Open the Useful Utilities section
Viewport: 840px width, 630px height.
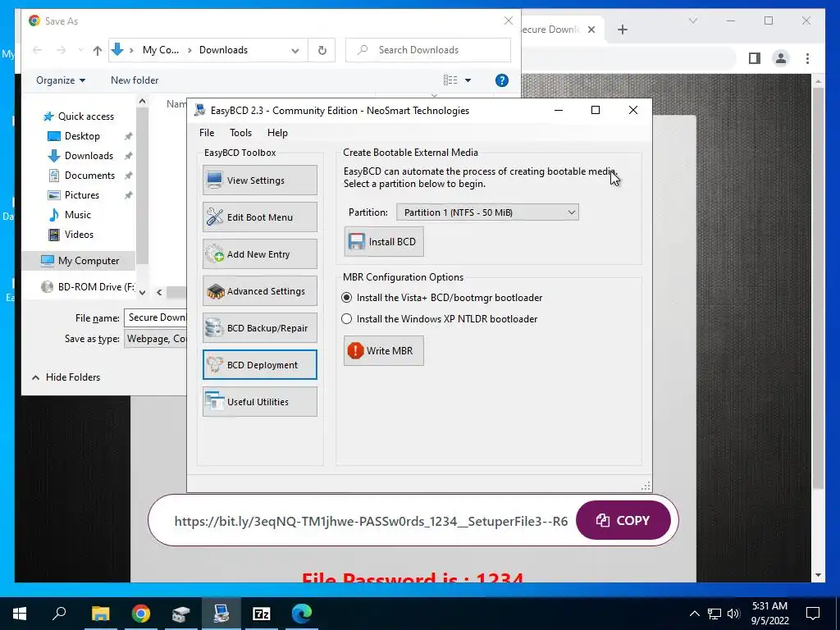260,402
